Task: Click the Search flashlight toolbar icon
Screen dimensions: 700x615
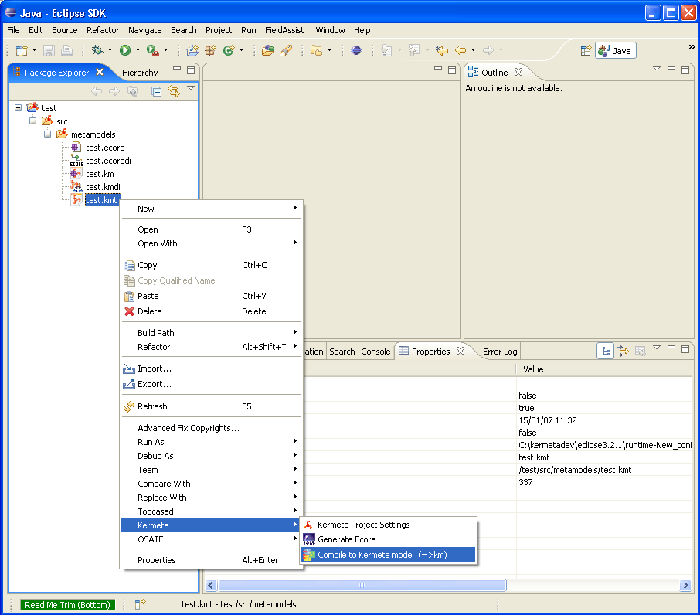Action: click(286, 50)
